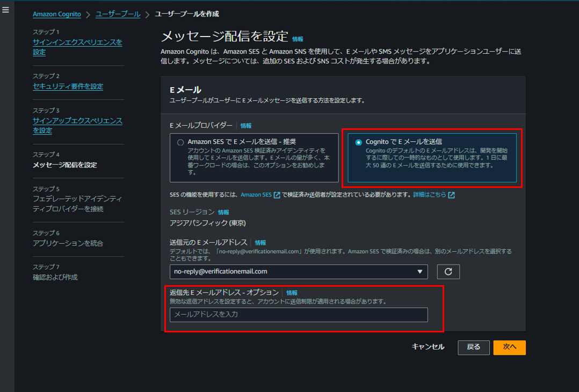Click the dropdown arrow showing no-reply@verificationemail.com
The width and height of the screenshot is (579, 392).
tap(420, 271)
